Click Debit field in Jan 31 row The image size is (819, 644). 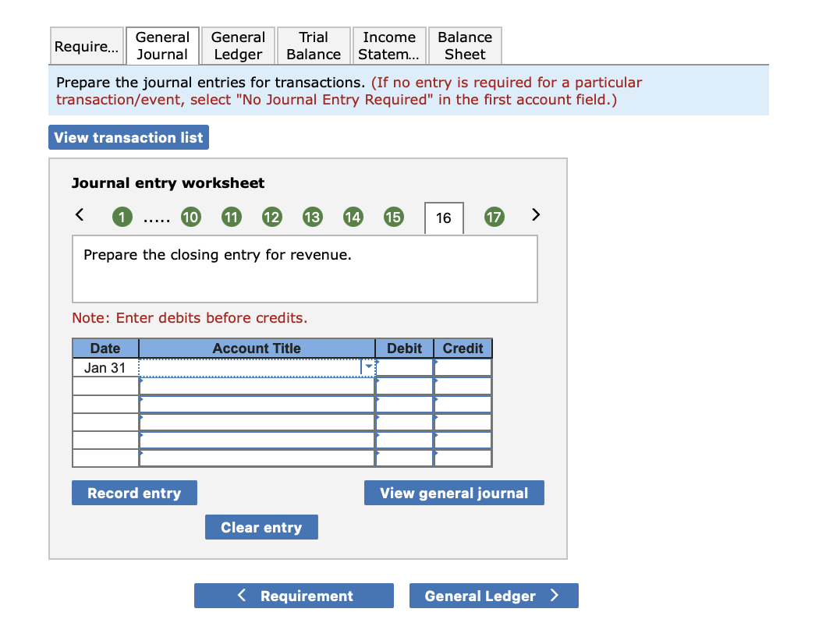click(404, 367)
